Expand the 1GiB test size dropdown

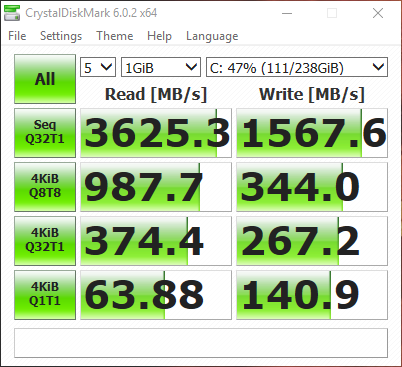click(161, 67)
